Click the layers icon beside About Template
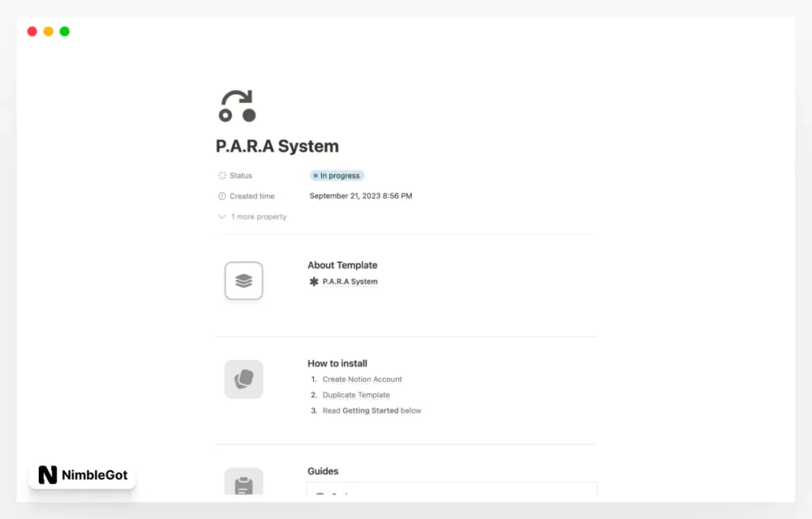812x519 pixels. pos(243,280)
